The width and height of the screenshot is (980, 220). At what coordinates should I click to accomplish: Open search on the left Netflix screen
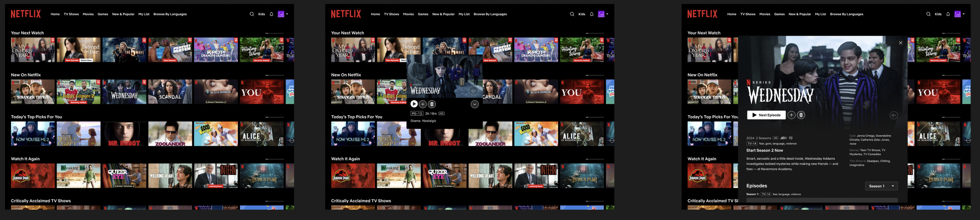(x=252, y=14)
